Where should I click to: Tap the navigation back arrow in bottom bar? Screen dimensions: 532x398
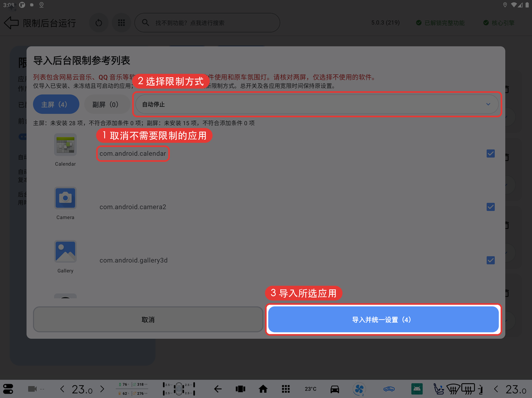coord(218,389)
